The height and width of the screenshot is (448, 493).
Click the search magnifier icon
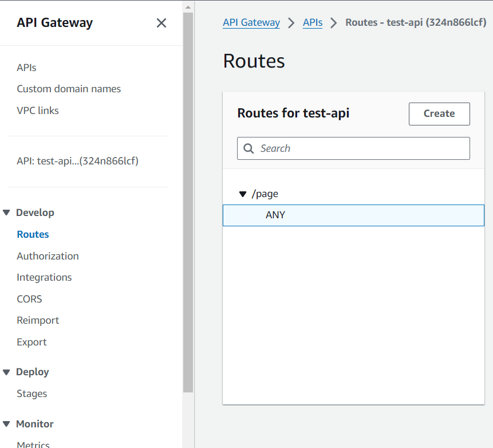tap(249, 148)
